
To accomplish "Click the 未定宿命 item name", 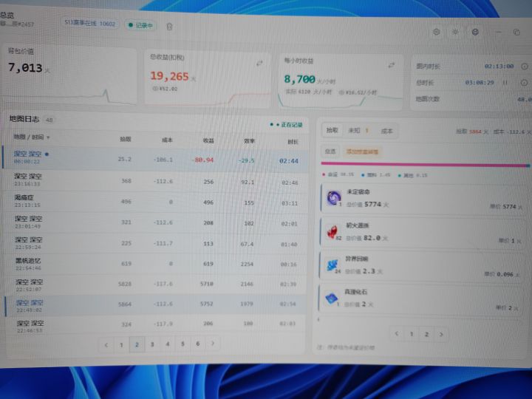I will tap(358, 191).
